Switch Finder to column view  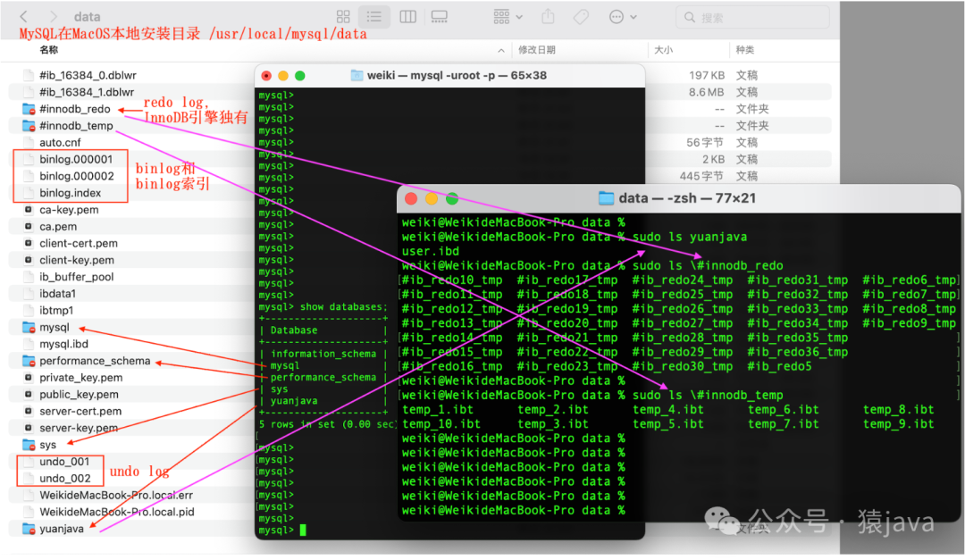[x=407, y=17]
